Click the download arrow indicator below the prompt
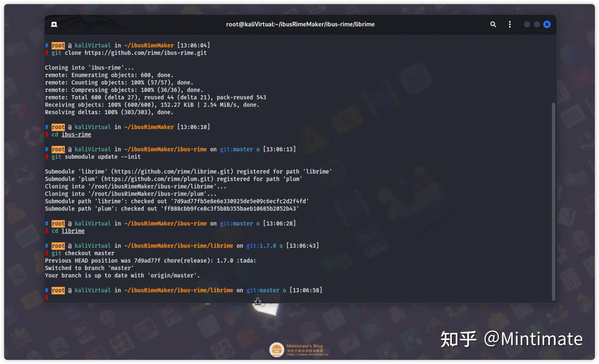599x364 pixels. click(258, 302)
